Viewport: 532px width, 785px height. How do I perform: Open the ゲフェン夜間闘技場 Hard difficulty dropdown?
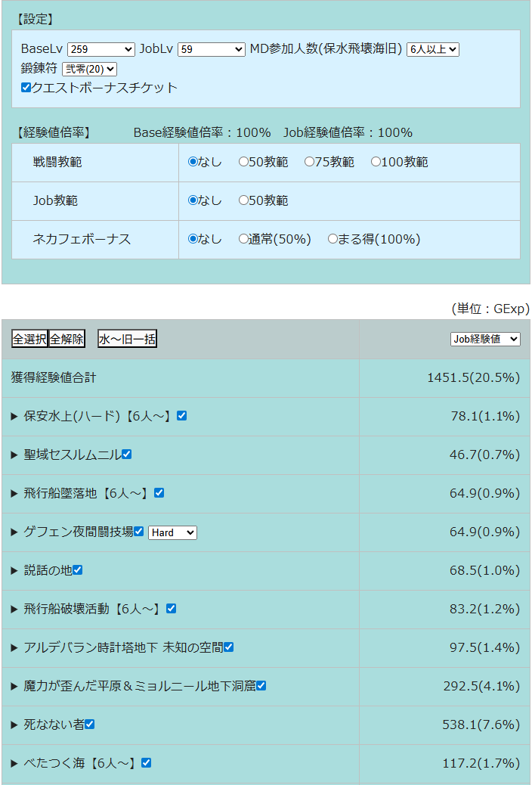172,532
